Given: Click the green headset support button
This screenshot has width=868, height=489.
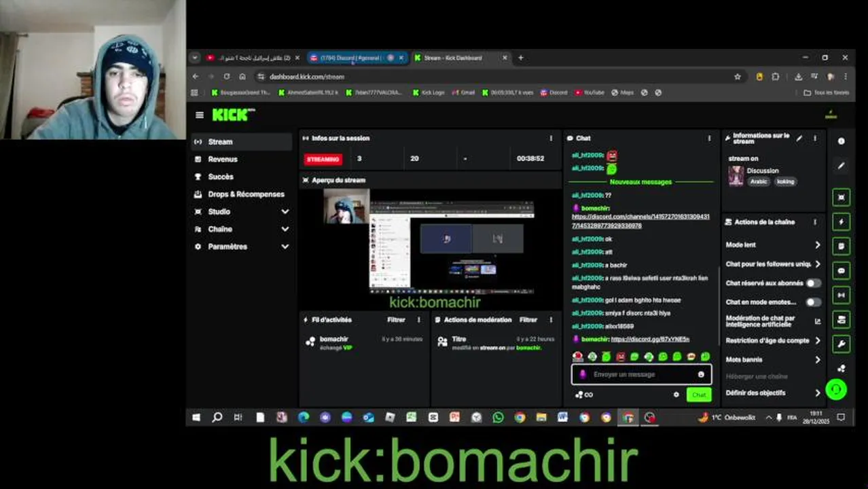Looking at the screenshot, I should [836, 389].
